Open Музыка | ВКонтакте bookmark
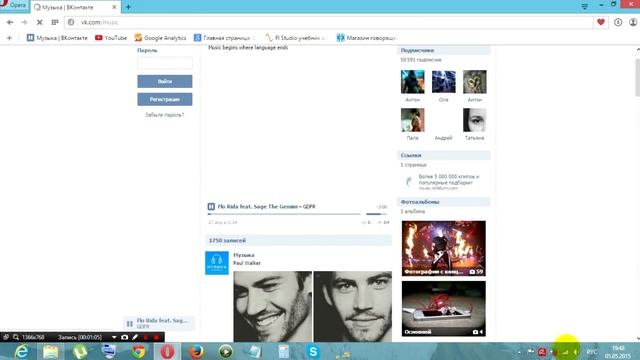640x360 pixels. click(x=57, y=38)
